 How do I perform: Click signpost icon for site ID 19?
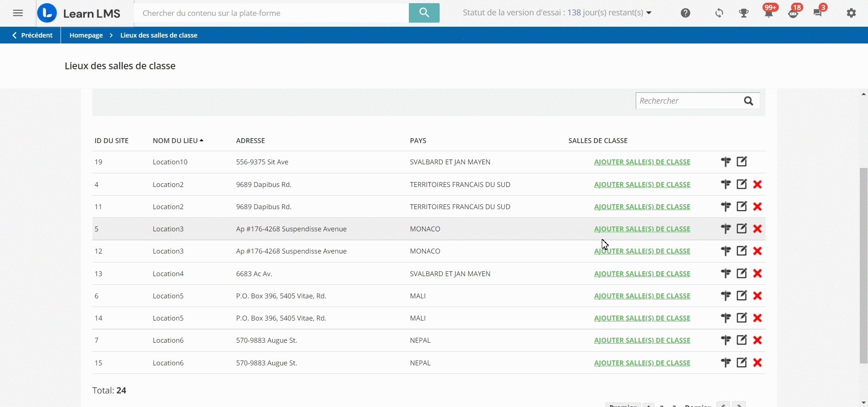(x=726, y=162)
